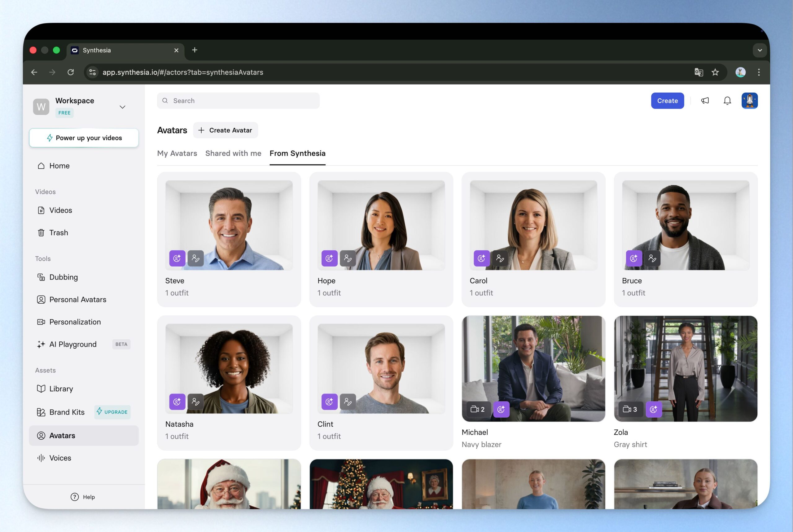This screenshot has height=532, width=793.
Task: Open Chrome three-dot menu
Action: coord(759,72)
